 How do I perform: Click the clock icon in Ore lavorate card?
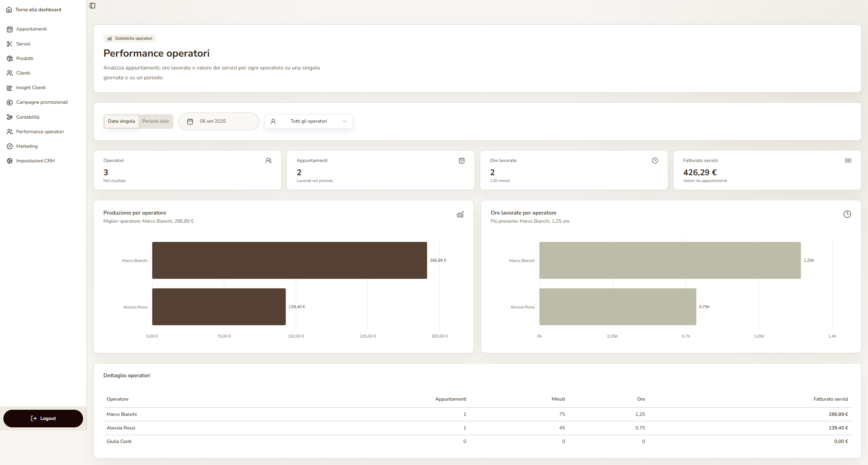(655, 160)
